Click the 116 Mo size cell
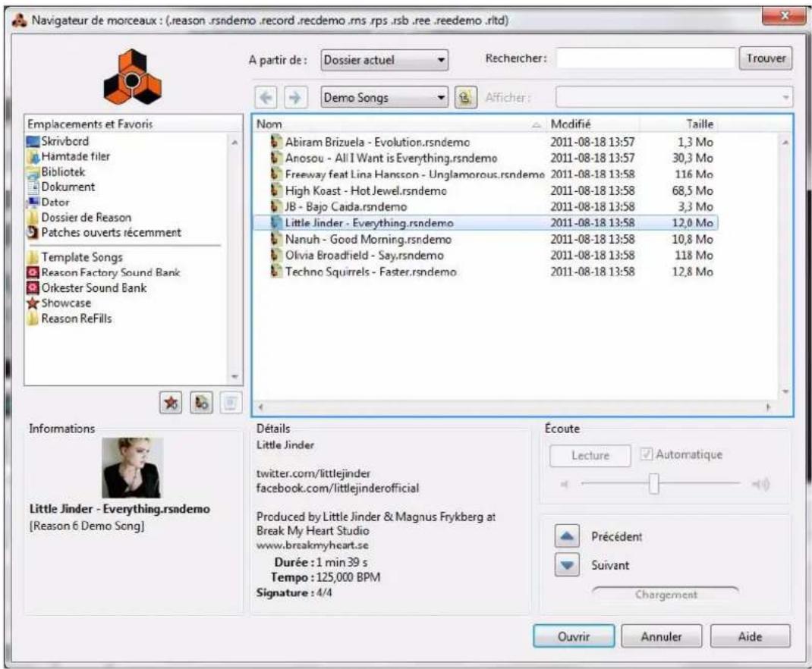Screen dimensions: 812x669 tap(694, 174)
